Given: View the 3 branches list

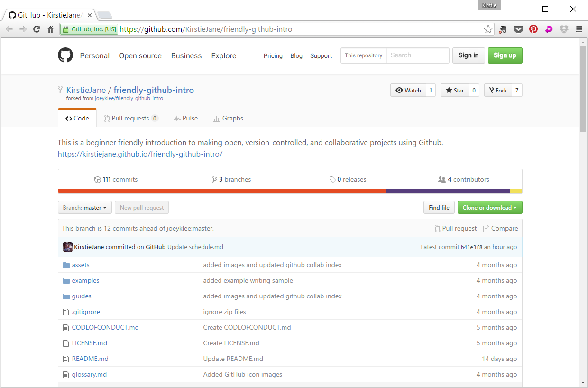Looking at the screenshot, I should click(232, 179).
